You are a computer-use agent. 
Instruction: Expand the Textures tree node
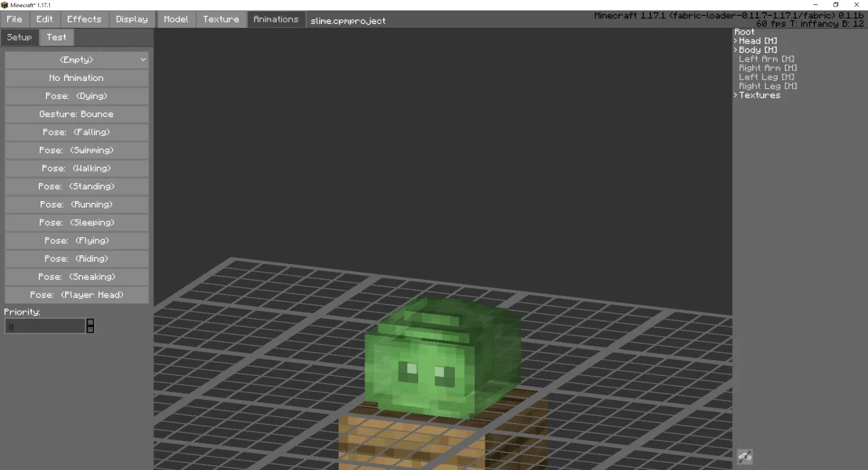click(x=736, y=95)
